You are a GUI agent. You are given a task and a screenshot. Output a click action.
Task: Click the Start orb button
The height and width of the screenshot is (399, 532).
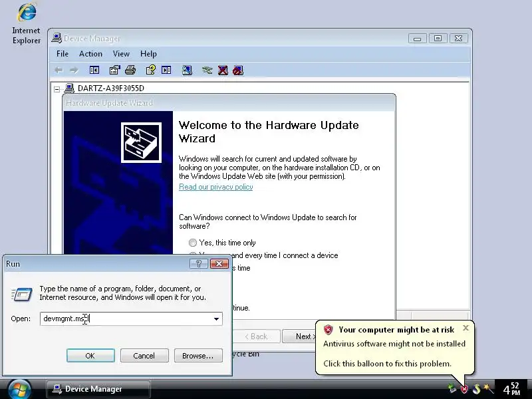(x=19, y=389)
